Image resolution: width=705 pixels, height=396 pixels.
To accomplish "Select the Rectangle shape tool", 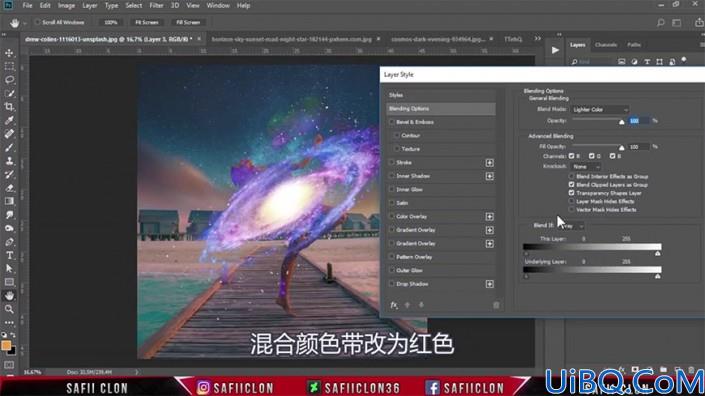I will [x=9, y=282].
